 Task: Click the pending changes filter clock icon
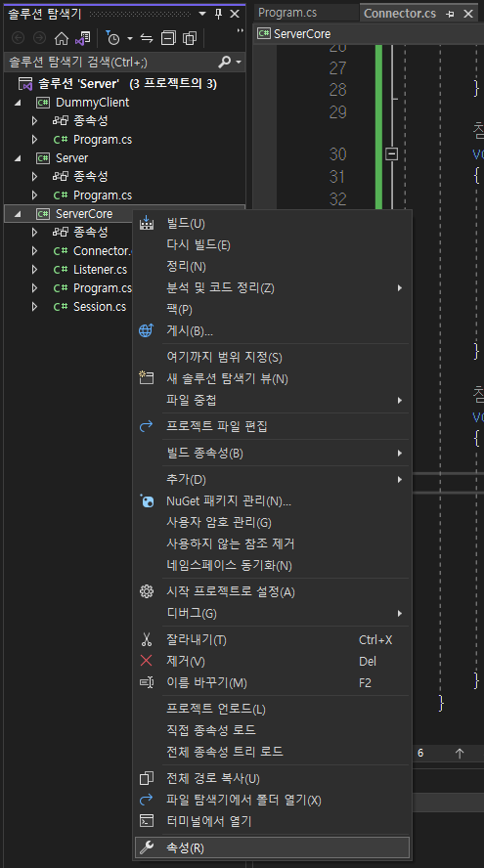pyautogui.click(x=113, y=38)
